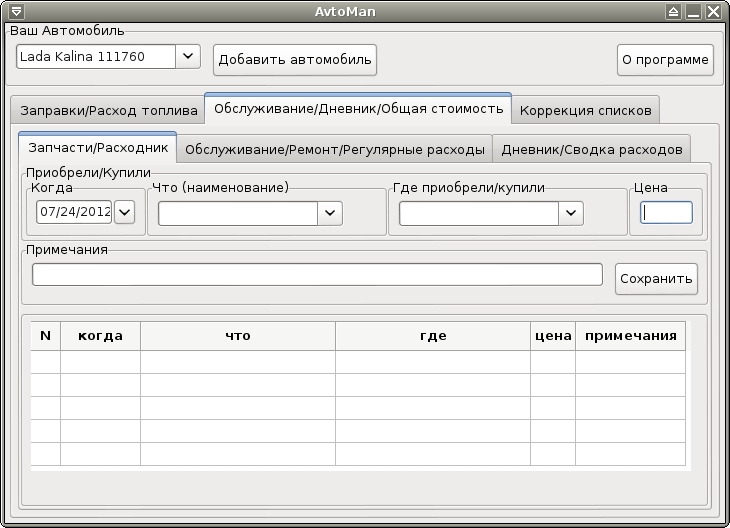
Task: Expand the Lada Kalina 111760 car dropdown
Action: 188,57
